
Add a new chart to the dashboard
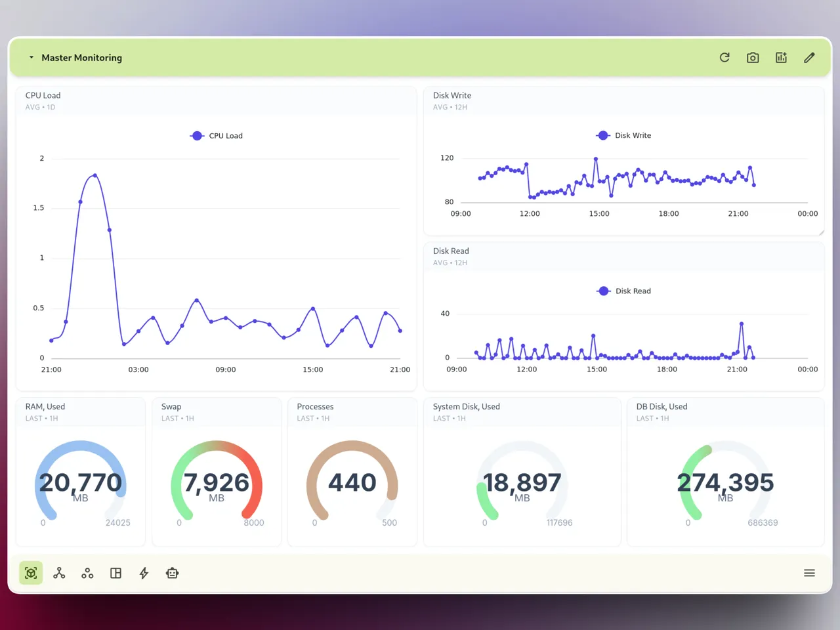[781, 58]
